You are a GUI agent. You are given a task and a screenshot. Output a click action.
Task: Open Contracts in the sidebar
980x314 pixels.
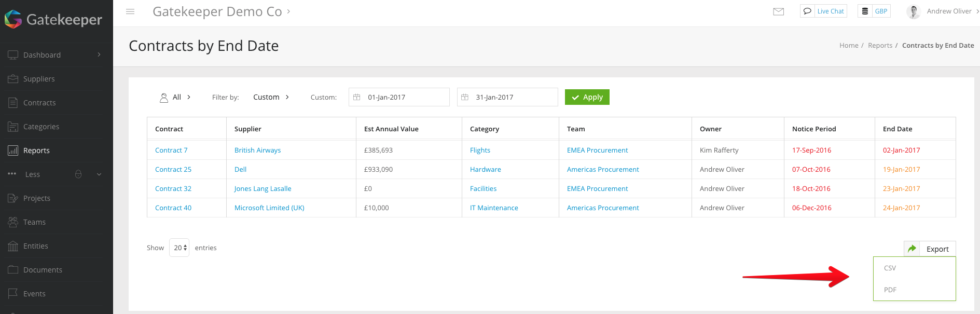coord(39,103)
